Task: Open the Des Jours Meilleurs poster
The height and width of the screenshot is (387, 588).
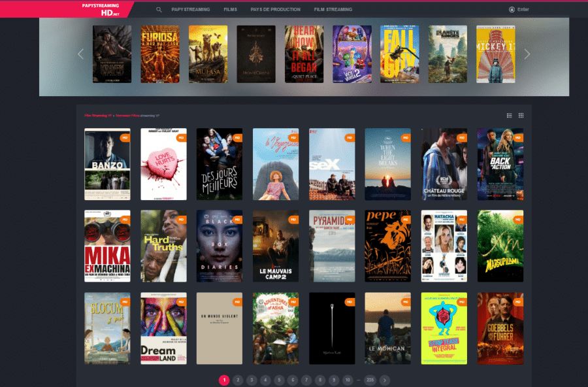Action: tap(220, 164)
